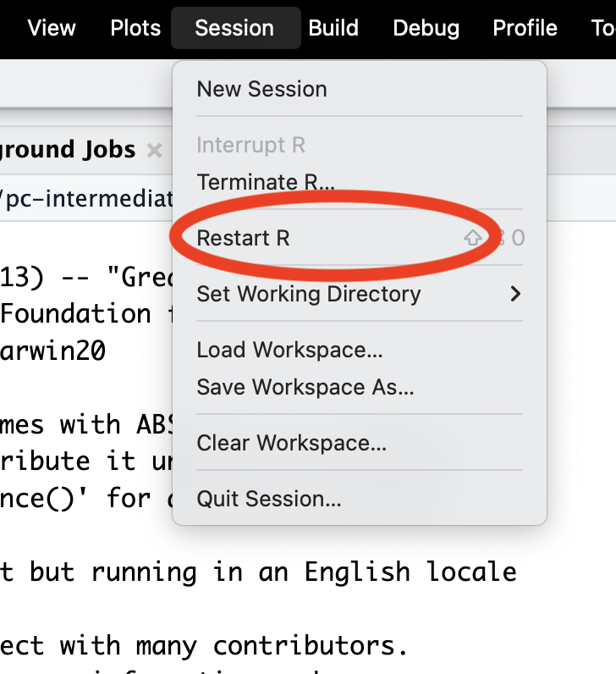Restart R from the Session menu
This screenshot has height=674, width=616.
[244, 238]
